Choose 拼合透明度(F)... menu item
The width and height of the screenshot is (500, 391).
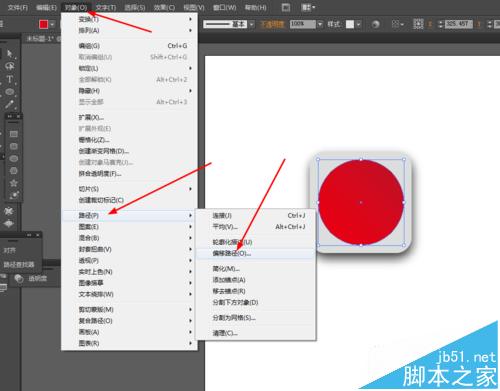pyautogui.click(x=129, y=174)
